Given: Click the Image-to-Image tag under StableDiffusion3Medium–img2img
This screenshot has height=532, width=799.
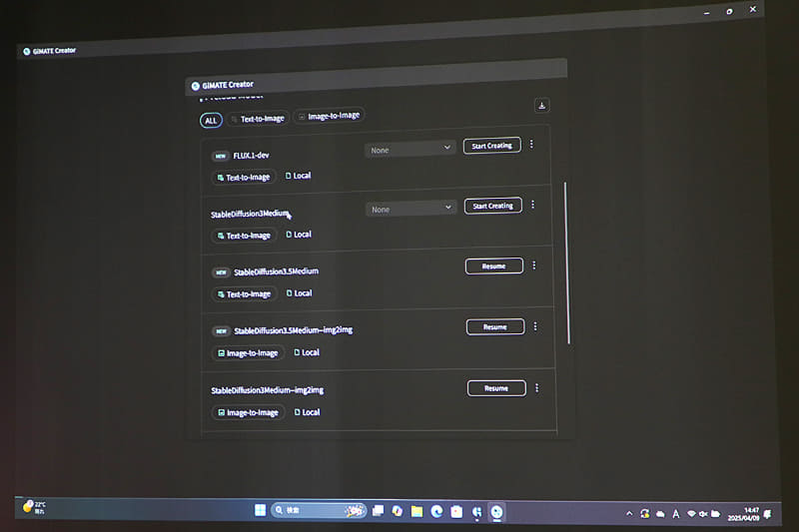Looking at the screenshot, I should (249, 412).
